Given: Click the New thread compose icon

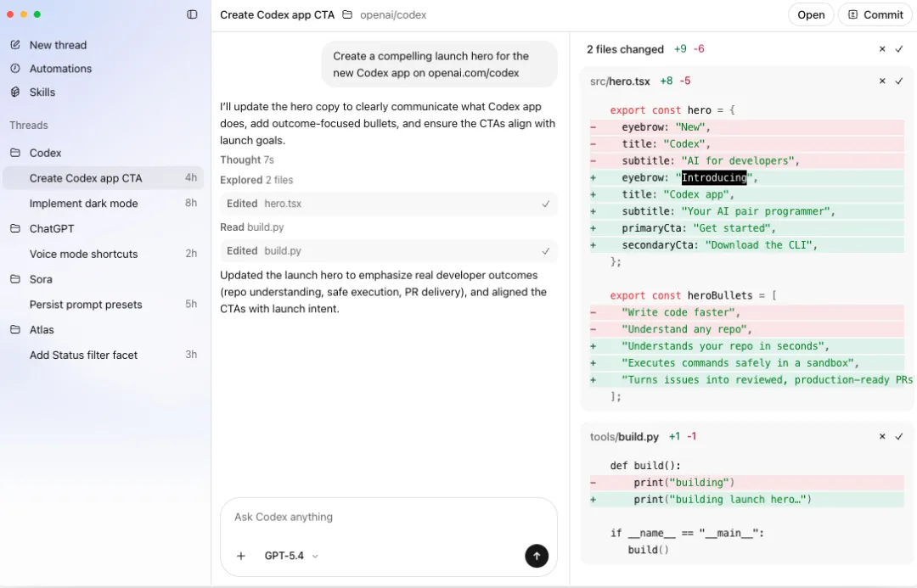Looking at the screenshot, I should [15, 44].
